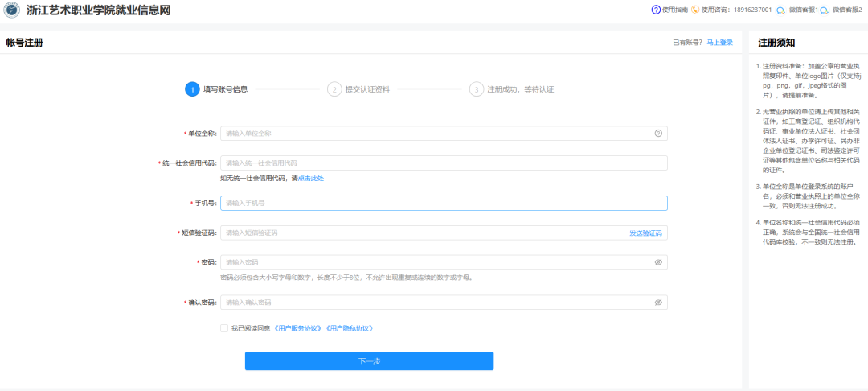Check the 我已阅读同意 agreement checkbox
This screenshot has width=868, height=391.
(x=224, y=328)
